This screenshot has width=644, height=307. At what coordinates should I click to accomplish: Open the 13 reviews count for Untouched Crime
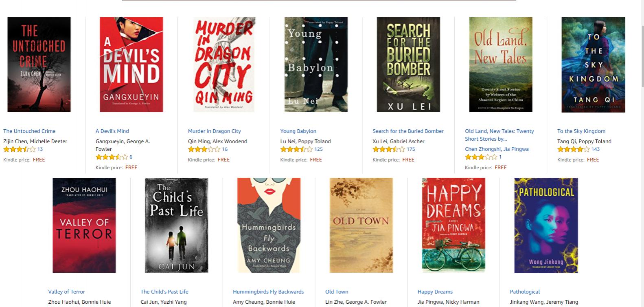[x=40, y=149]
